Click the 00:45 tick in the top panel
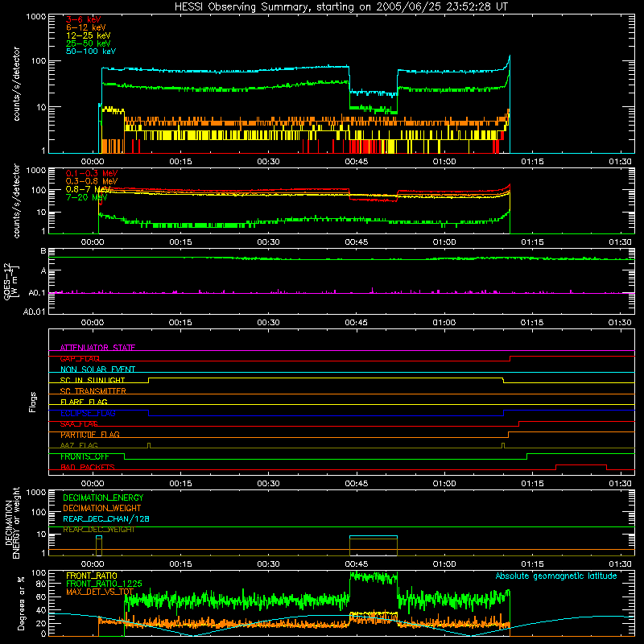Screen dimensions: 644x644 pyautogui.click(x=356, y=162)
